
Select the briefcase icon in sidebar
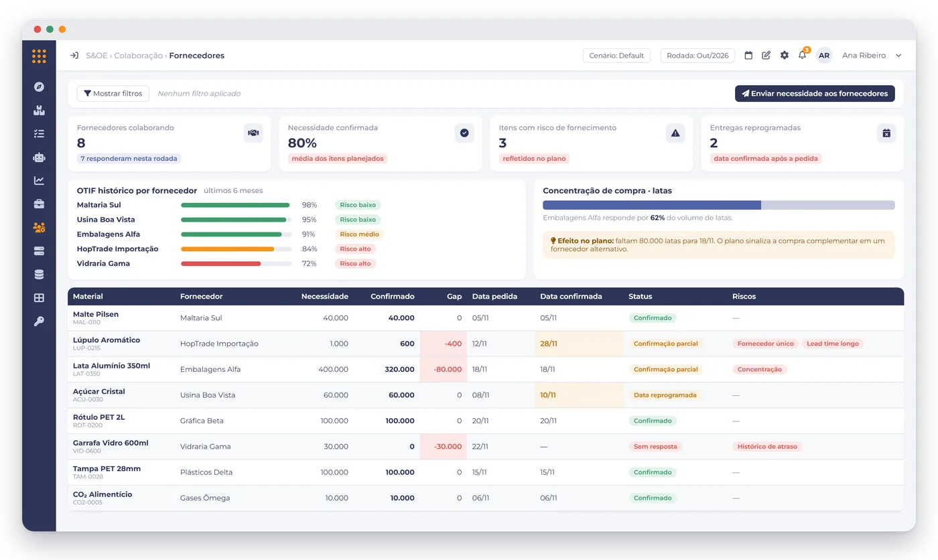pos(39,204)
